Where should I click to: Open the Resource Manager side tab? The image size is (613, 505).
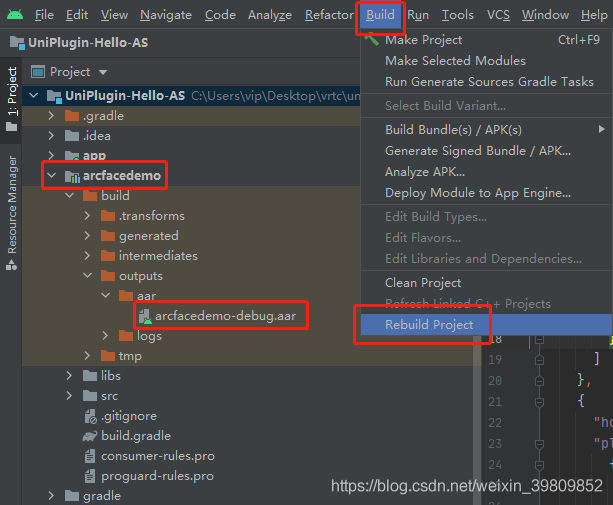(11, 213)
